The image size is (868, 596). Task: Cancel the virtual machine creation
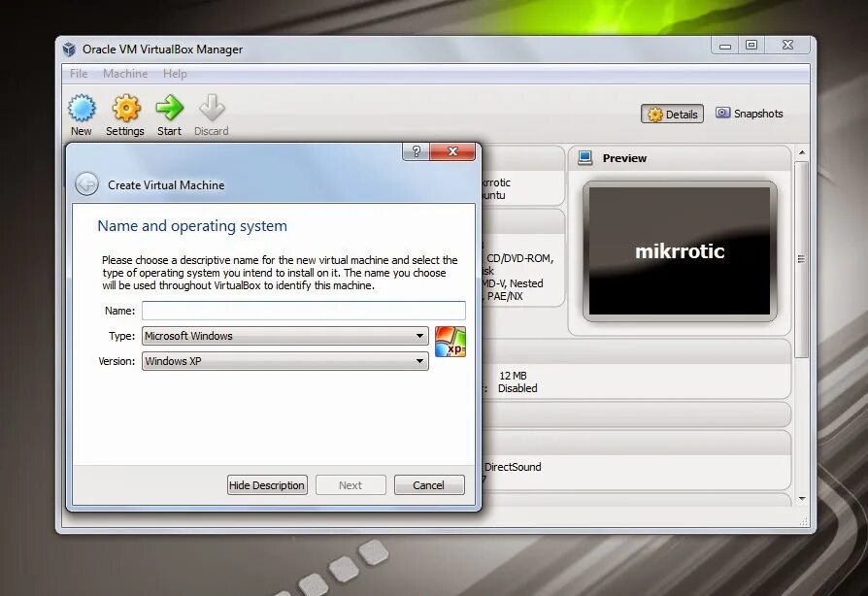click(x=429, y=485)
